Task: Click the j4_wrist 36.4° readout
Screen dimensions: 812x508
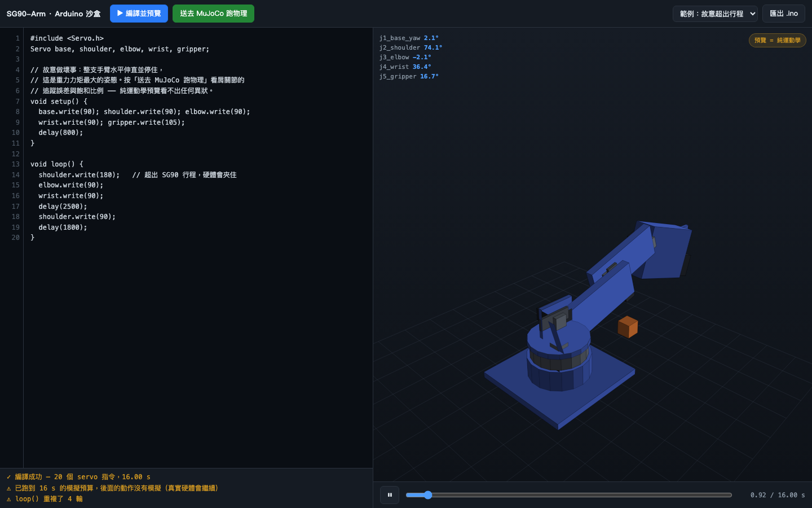Action: coord(405,67)
